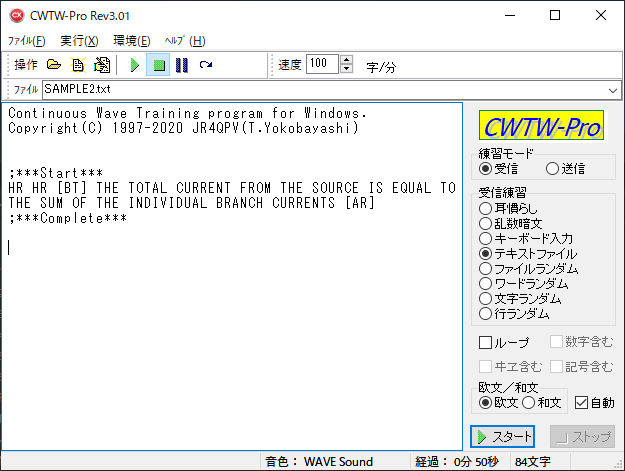Image resolution: width=625 pixels, height=471 pixels.
Task: Click the speed value field showing 100
Action: point(322,64)
